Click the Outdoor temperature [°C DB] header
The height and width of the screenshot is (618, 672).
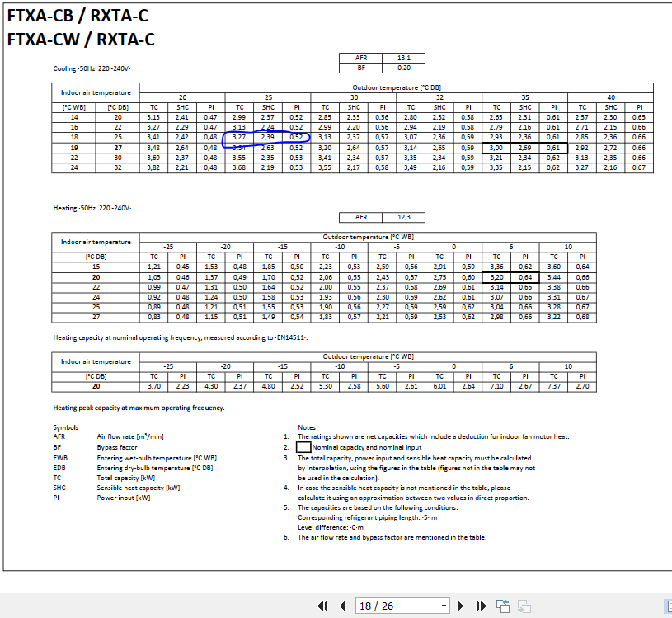pos(396,87)
